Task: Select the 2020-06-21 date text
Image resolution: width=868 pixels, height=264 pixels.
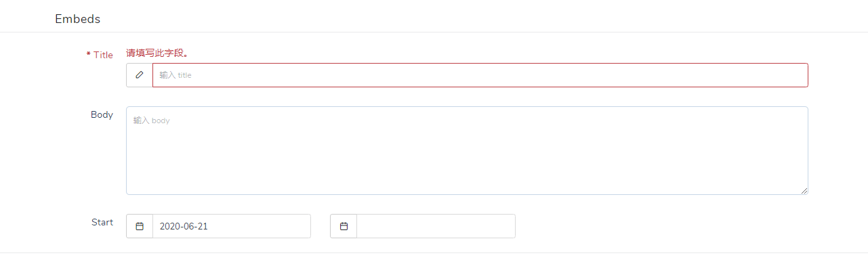Action: coord(184,226)
